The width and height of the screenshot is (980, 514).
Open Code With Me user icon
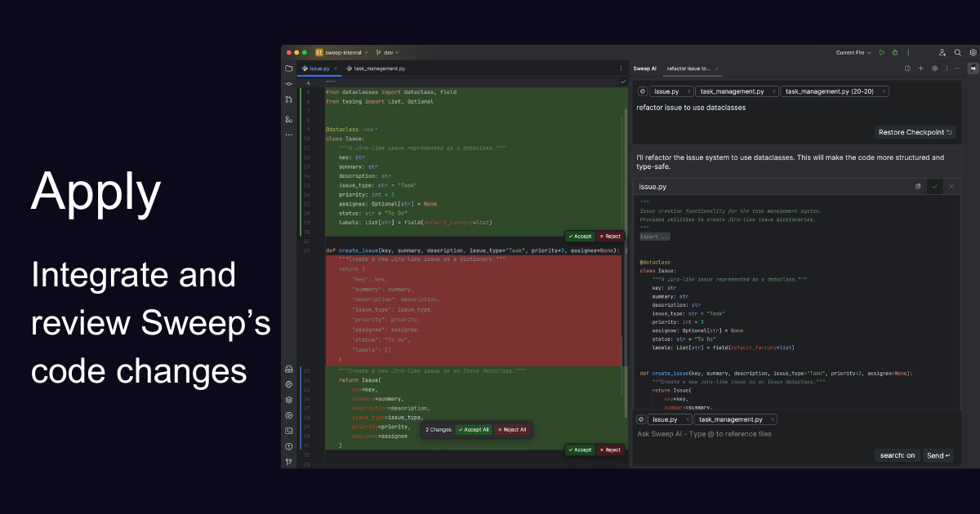tap(942, 52)
